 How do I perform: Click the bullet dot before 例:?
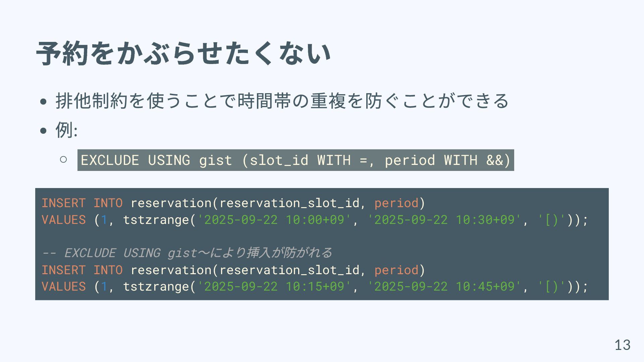pos(43,131)
